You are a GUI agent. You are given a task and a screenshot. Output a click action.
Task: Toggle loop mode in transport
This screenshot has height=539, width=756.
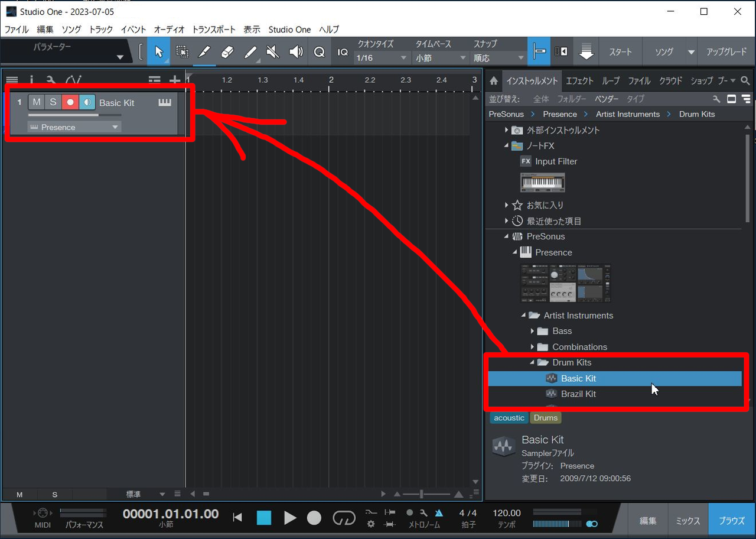click(344, 518)
